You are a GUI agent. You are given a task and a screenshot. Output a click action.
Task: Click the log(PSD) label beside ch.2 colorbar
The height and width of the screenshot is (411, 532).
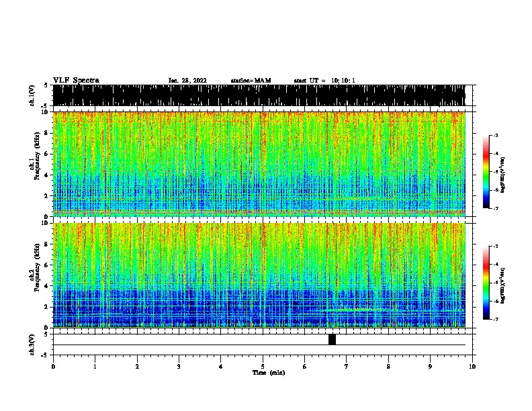tap(502, 285)
